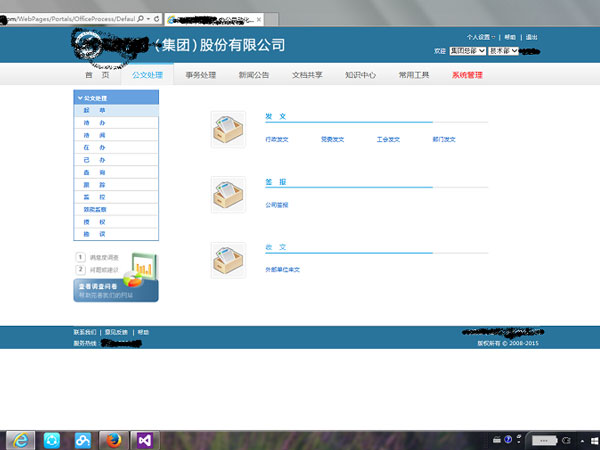Open the survey chart icon in sidebar
Viewport: 600px width, 450px height.
143,267
